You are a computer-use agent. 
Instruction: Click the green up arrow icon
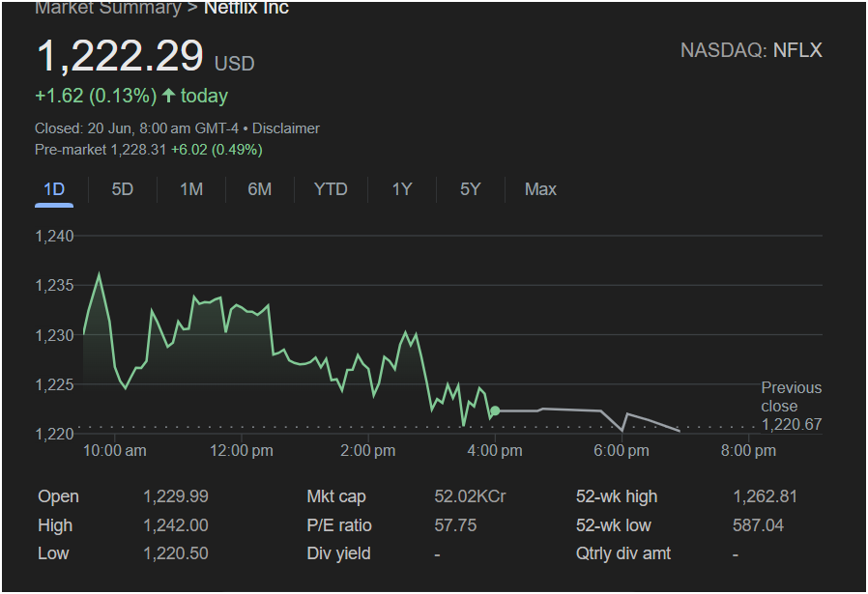169,96
